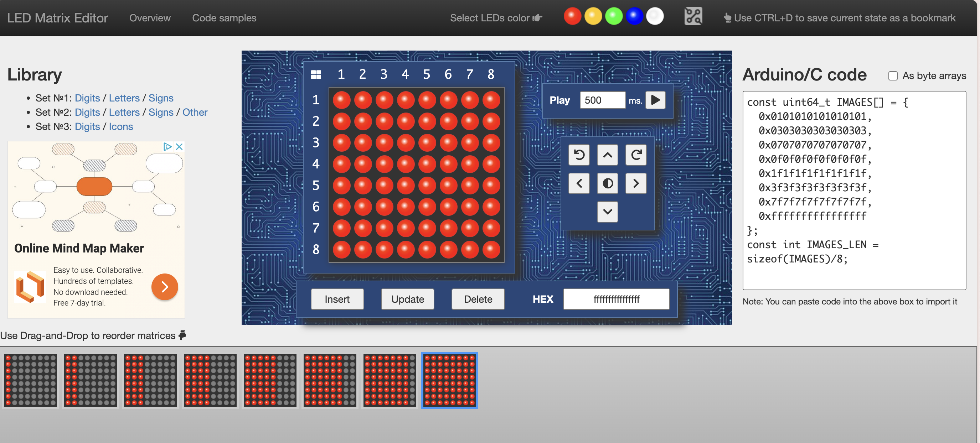Shift the pattern down one row

coord(607,212)
